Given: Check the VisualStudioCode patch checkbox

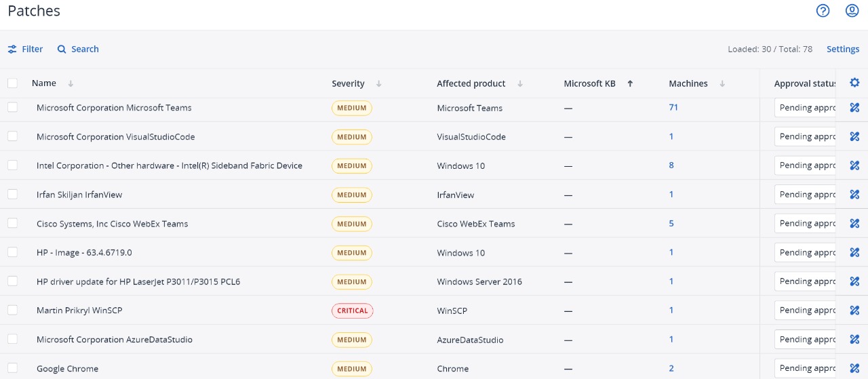Looking at the screenshot, I should click(12, 136).
